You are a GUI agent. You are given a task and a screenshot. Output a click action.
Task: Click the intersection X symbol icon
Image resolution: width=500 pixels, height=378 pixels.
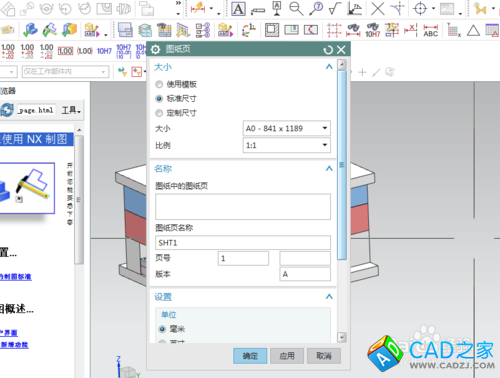[378, 9]
